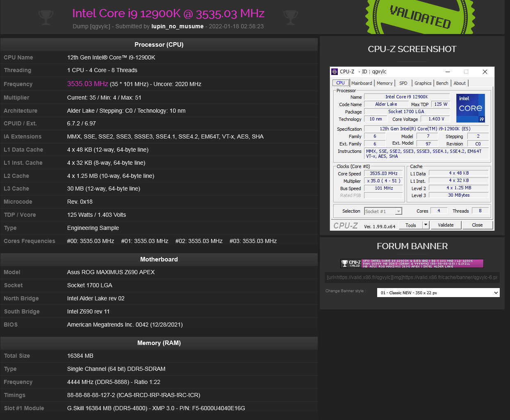
Task: Click the Architecture value Alder Lake
Action: click(126, 111)
